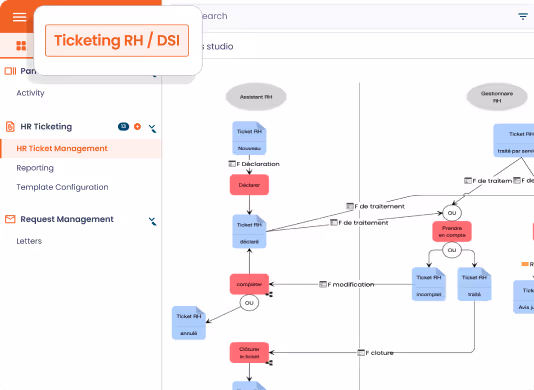Select the Ticket RH traité document node

(x=474, y=284)
